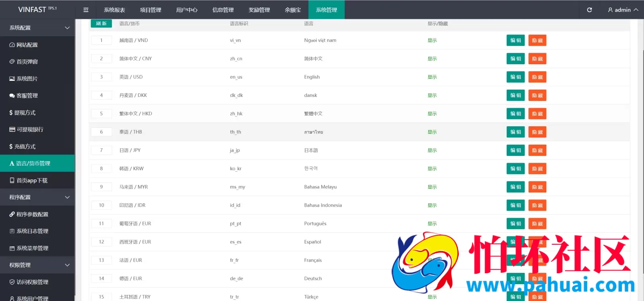Open the 提现方式 sidebar item
This screenshot has height=301, width=644.
click(37, 113)
